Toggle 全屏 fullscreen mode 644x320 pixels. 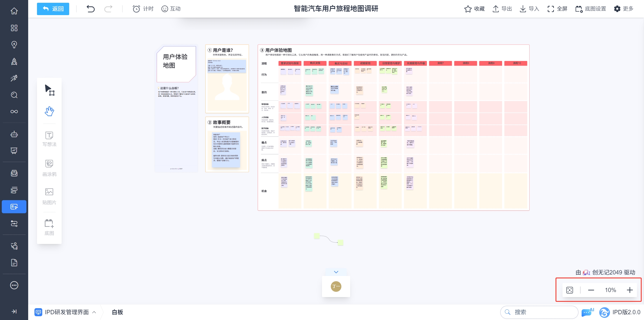pos(557,9)
